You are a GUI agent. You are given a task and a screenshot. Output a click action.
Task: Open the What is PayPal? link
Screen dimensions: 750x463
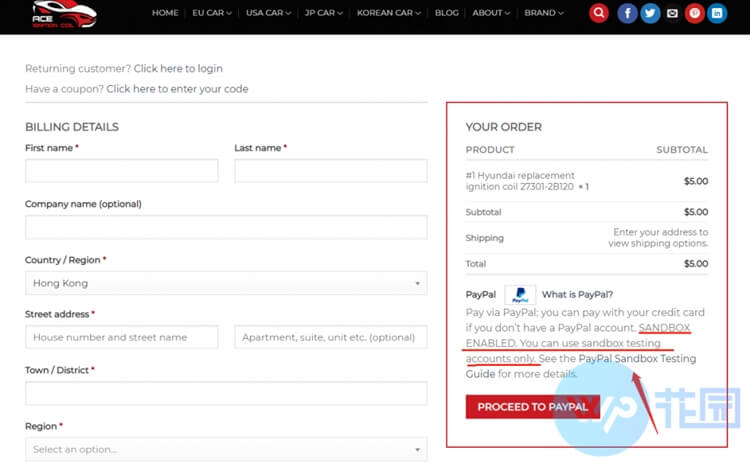(x=577, y=295)
